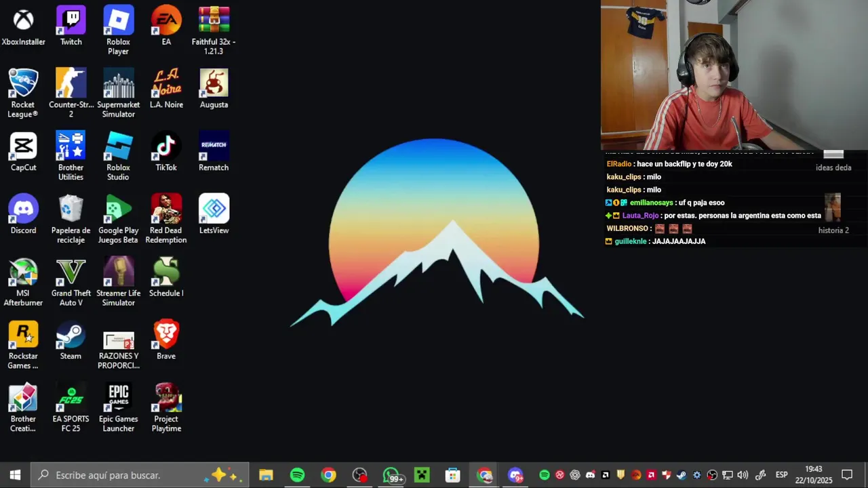Switch to the active Chrome profile window
Screen dimensions: 868x488
pyautogui.click(x=484, y=475)
